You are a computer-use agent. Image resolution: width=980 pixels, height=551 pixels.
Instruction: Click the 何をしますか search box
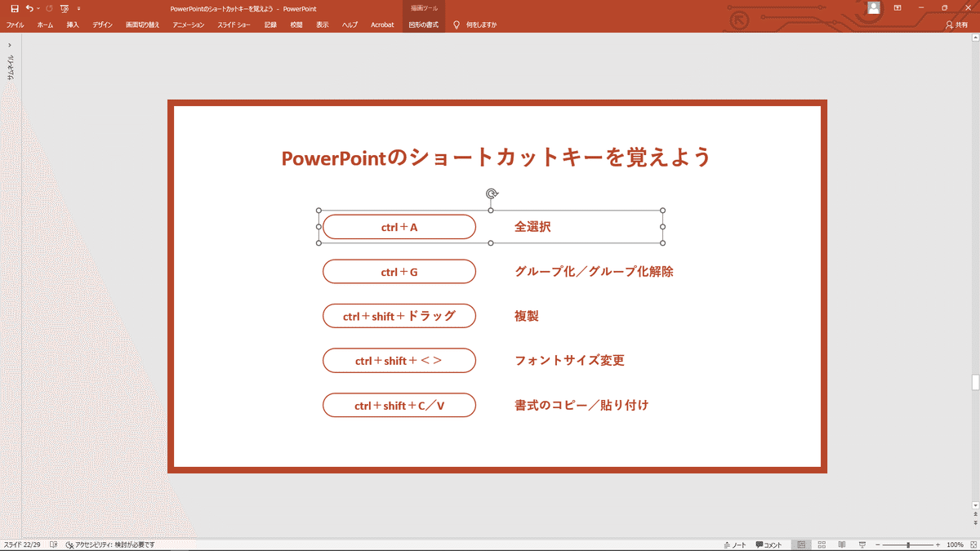tap(481, 24)
